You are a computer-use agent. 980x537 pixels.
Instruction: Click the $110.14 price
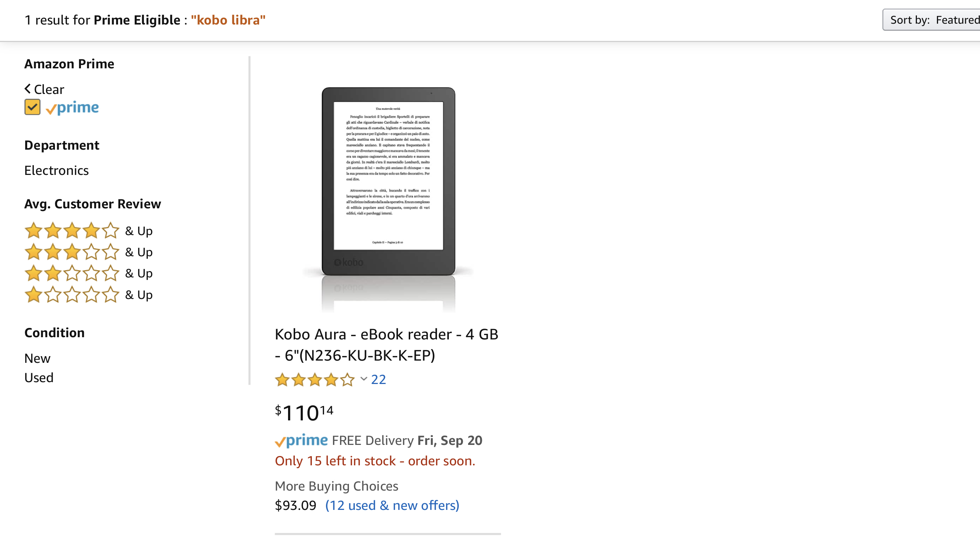(304, 413)
